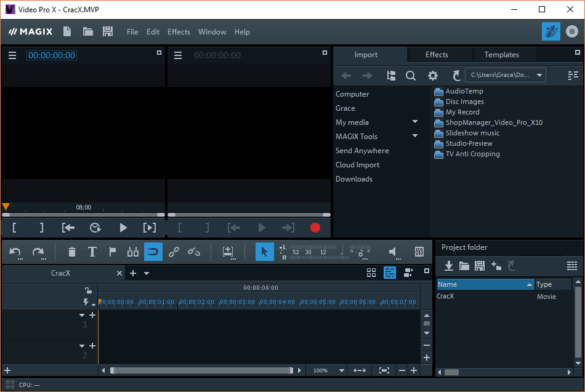The height and width of the screenshot is (392, 585).
Task: Open Downloads in the Import sidebar
Action: [x=353, y=179]
